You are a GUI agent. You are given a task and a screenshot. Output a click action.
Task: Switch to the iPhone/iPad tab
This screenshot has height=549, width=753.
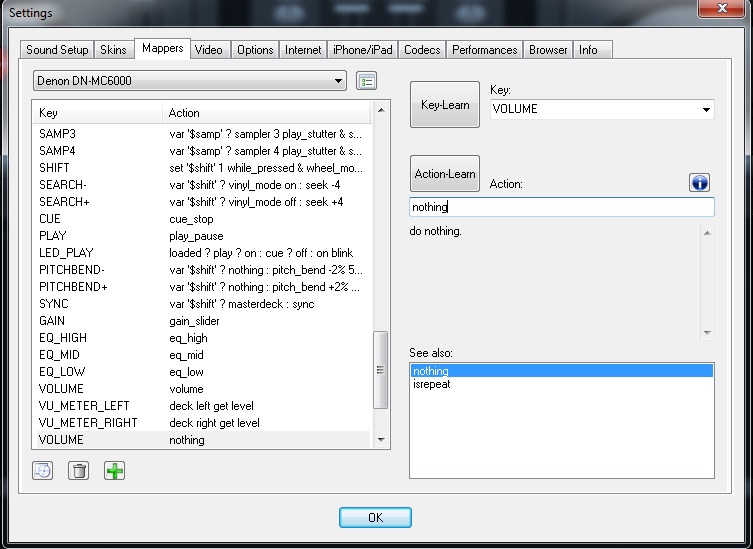click(363, 50)
